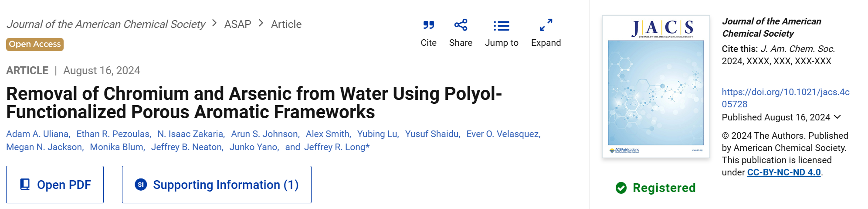The height and width of the screenshot is (209, 868).
Task: Select author Junko Yano
Action: 254,147
